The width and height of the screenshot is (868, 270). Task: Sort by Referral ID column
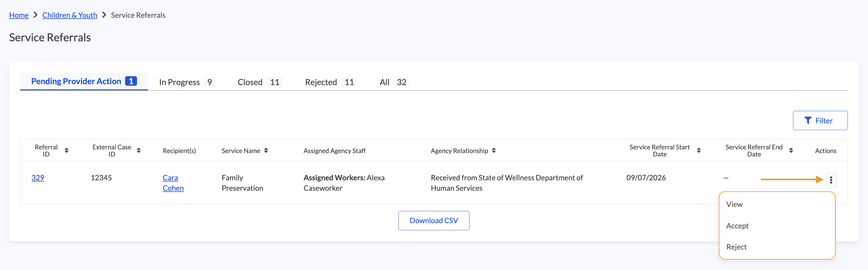(66, 151)
